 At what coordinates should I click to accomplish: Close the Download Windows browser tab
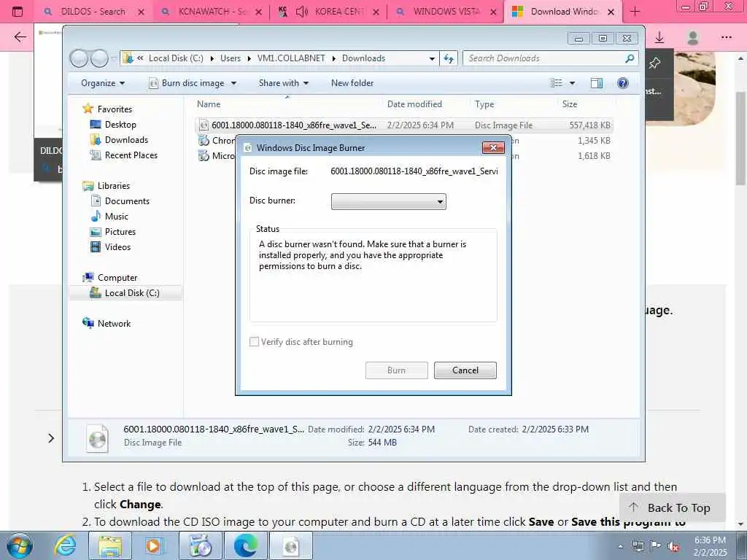click(x=611, y=12)
